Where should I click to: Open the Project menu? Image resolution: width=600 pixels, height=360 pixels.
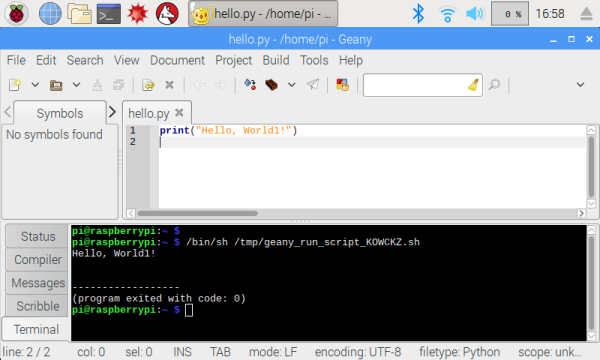click(233, 60)
